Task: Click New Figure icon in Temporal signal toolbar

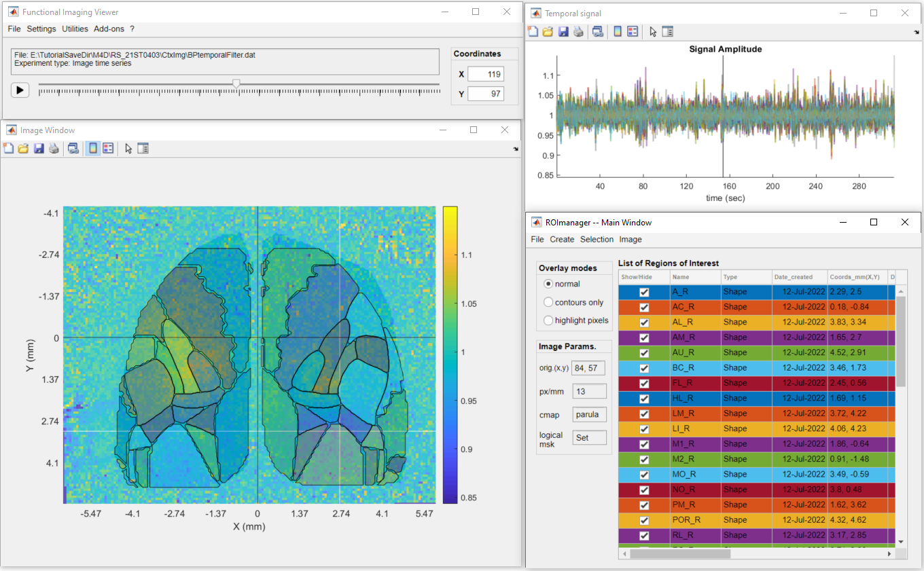Action: pyautogui.click(x=533, y=31)
